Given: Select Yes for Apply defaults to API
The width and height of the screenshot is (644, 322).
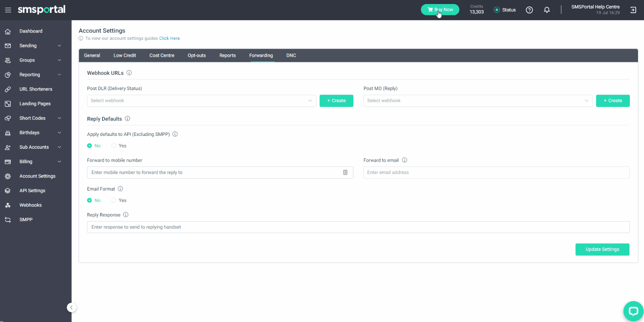Looking at the screenshot, I should point(114,146).
